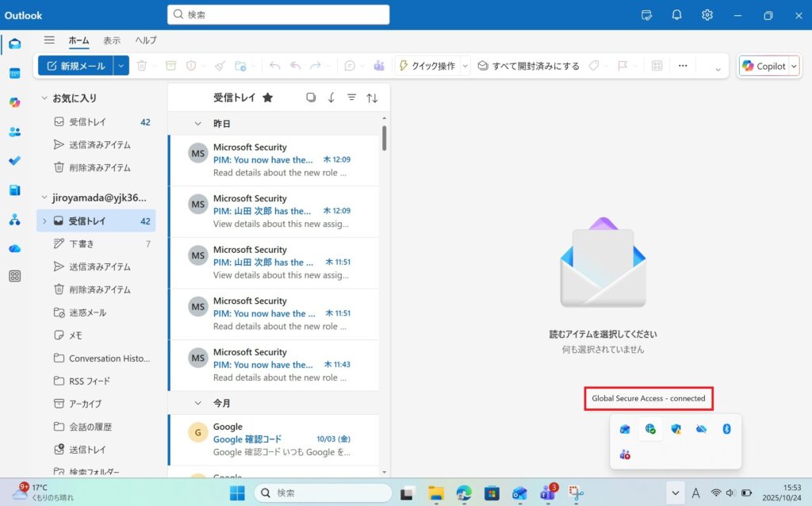
Task: Collapse the 昨日 message group
Action: 198,124
